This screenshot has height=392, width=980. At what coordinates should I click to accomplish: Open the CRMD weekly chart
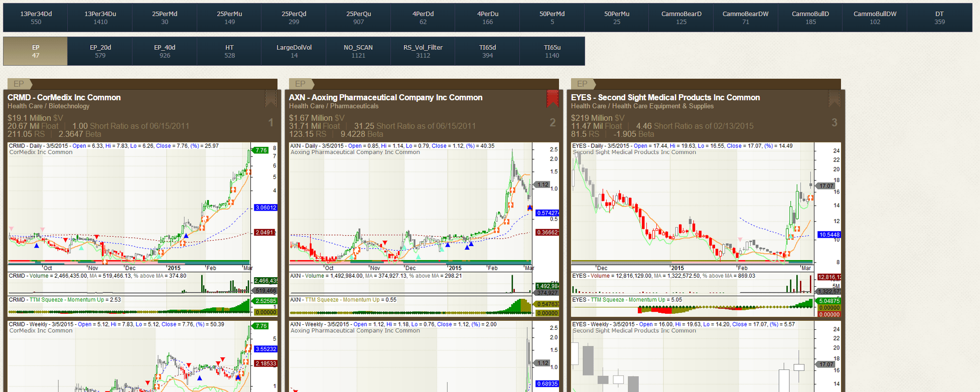click(x=143, y=356)
